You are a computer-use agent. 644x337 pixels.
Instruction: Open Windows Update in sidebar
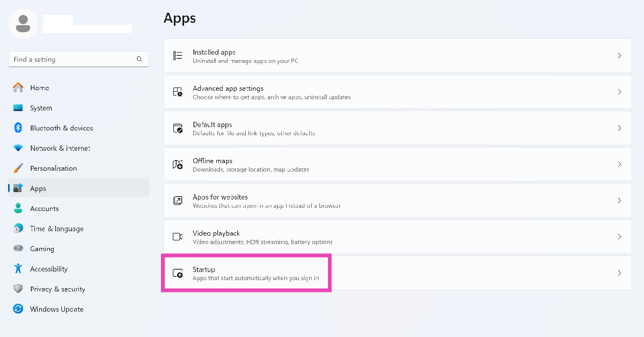(78, 309)
